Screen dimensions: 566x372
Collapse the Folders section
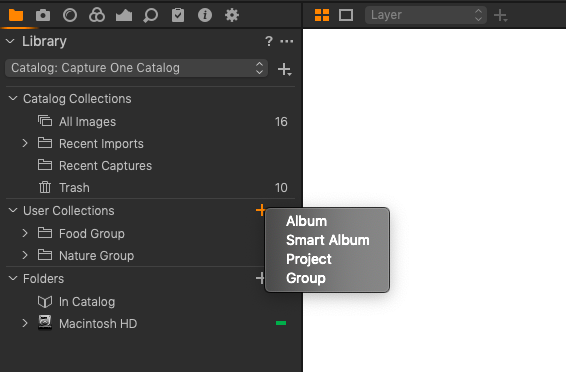[13, 278]
